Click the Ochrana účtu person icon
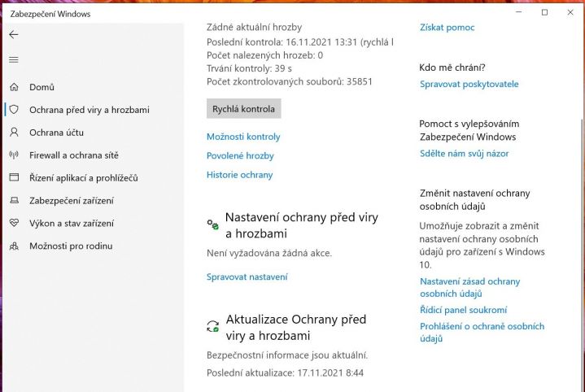 coord(14,133)
